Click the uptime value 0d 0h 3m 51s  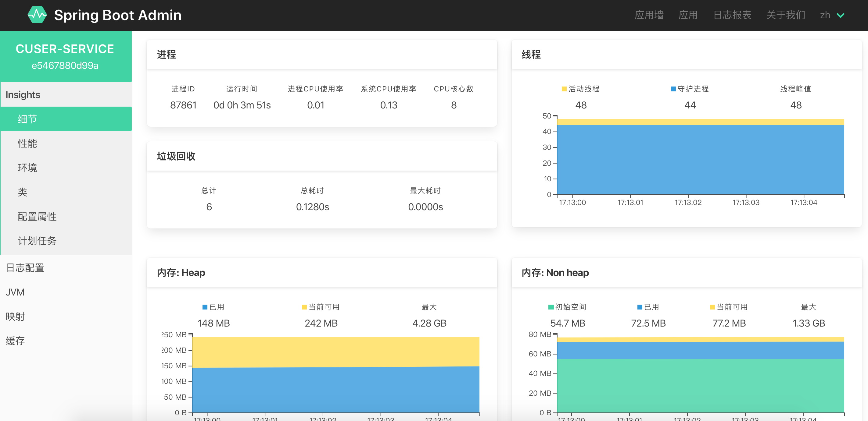pos(242,105)
